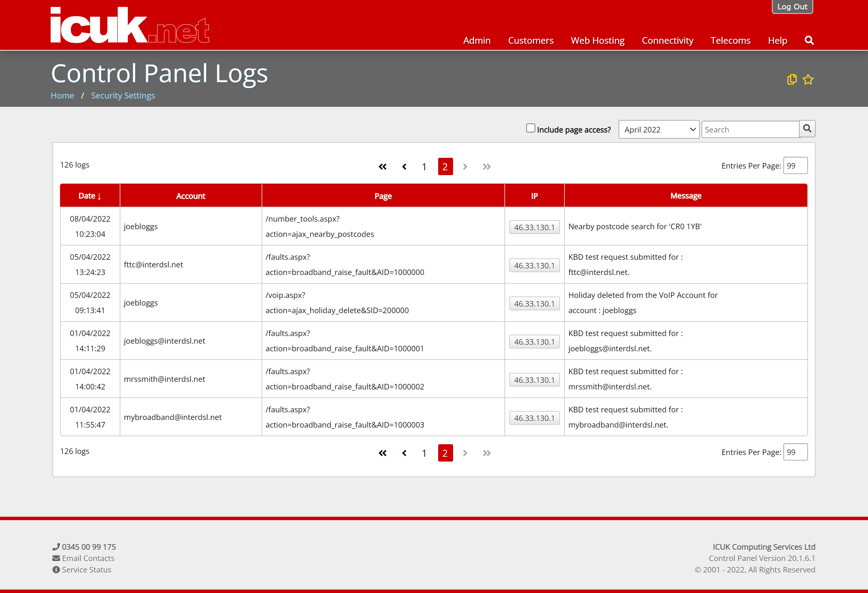
Task: Select page 2 in top pagination
Action: (x=445, y=166)
